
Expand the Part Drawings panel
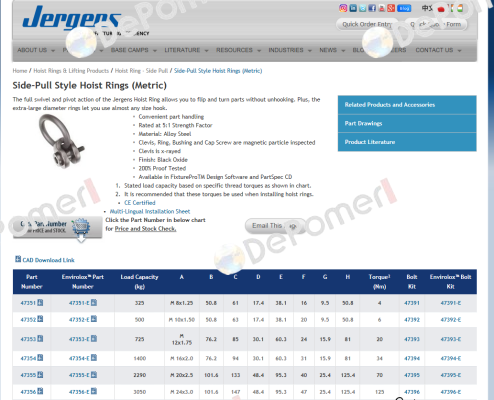point(407,123)
